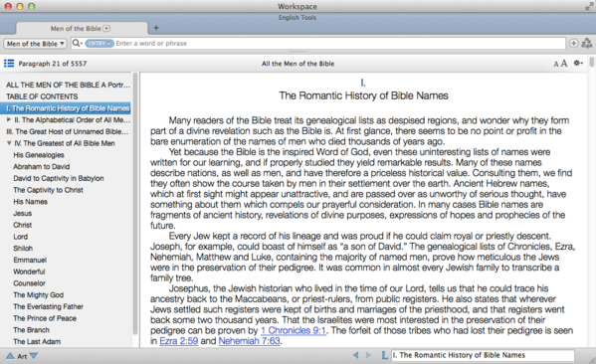Increase text size with large A
This screenshot has width=596, height=364.
coord(564,63)
